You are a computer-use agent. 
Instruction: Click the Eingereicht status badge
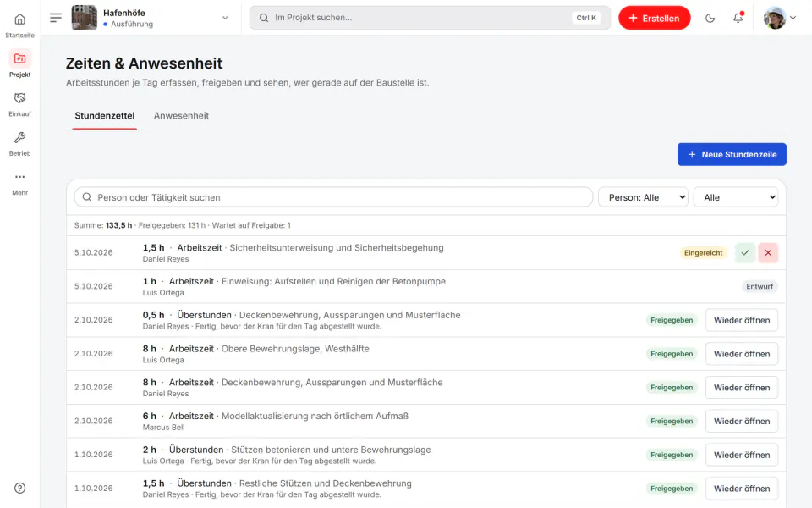(703, 253)
